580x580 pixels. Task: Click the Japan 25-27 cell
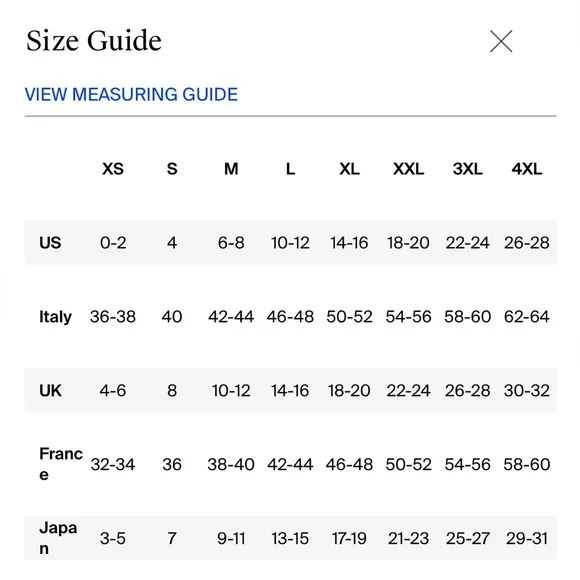click(468, 538)
